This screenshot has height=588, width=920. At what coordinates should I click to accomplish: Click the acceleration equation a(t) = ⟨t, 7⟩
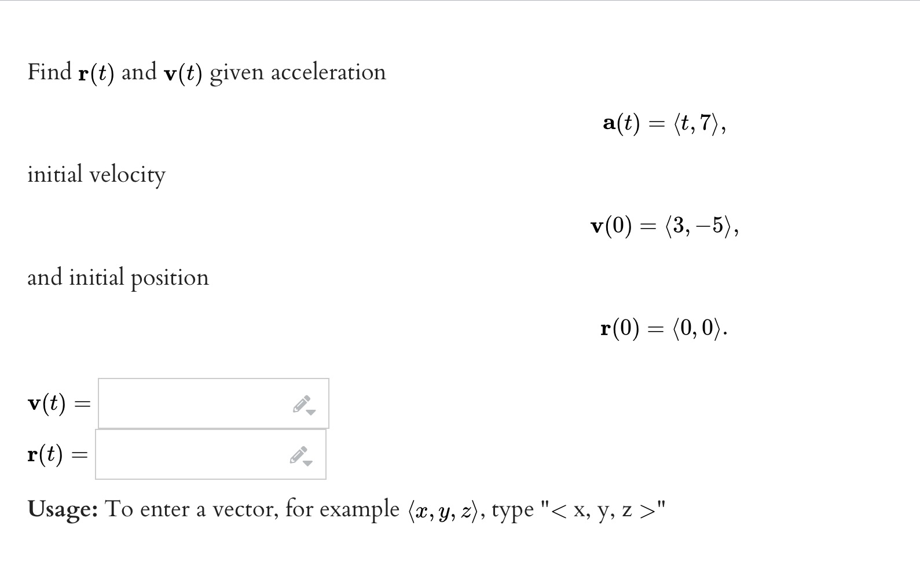(664, 123)
